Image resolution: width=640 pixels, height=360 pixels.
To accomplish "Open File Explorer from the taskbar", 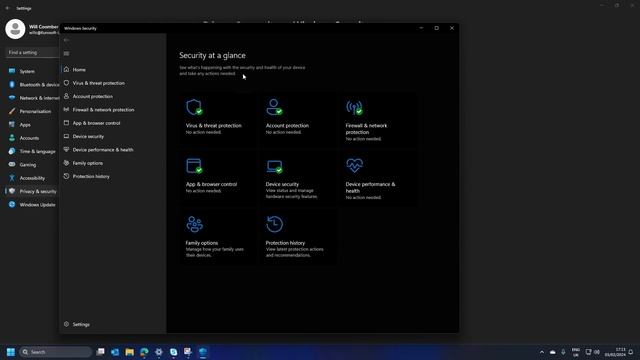I will (129, 352).
